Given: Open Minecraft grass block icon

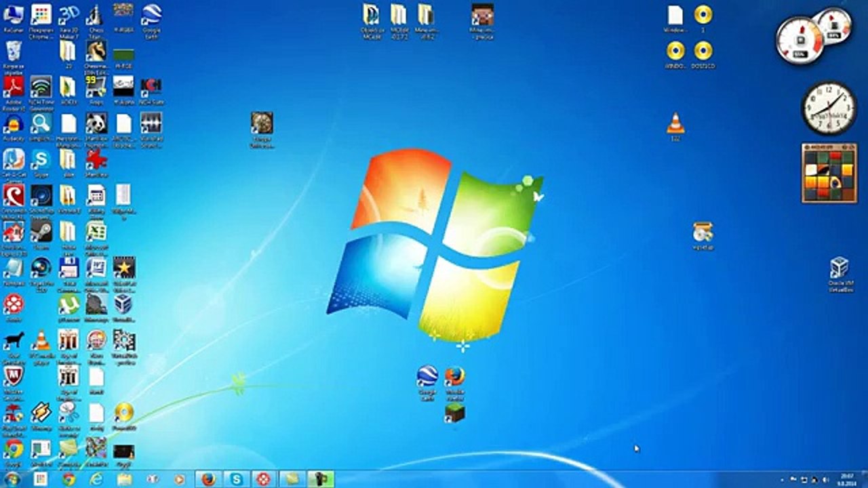Looking at the screenshot, I should (455, 412).
